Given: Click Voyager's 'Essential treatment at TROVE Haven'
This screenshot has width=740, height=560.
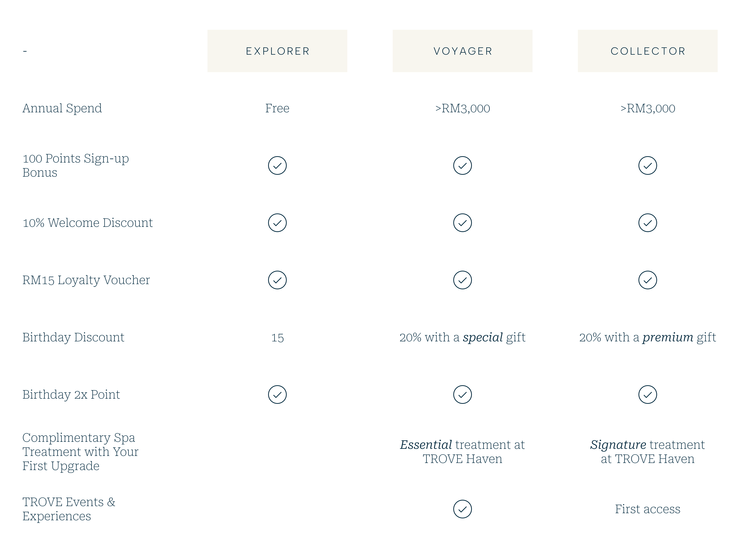Looking at the screenshot, I should click(462, 452).
